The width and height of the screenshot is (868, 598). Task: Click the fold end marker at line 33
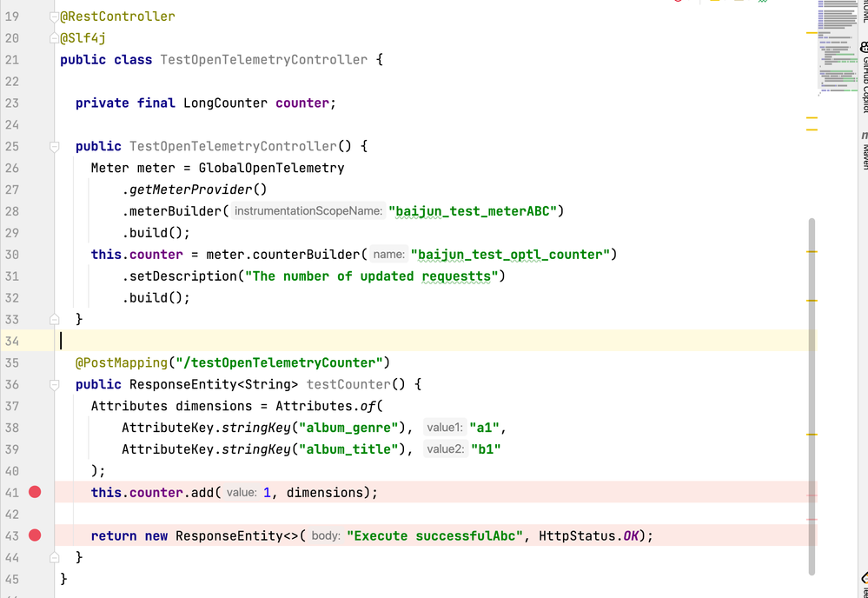tap(54, 319)
